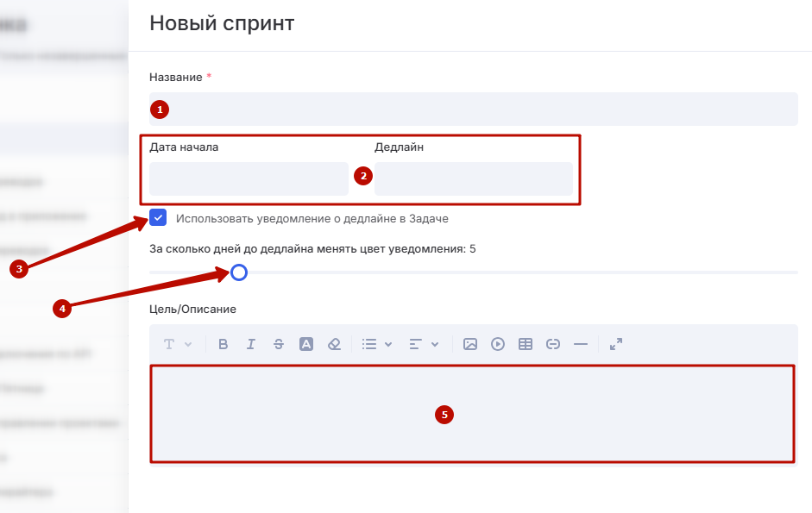Open the Дата начала date field
Viewport: 812px width, 513px height.
click(249, 179)
